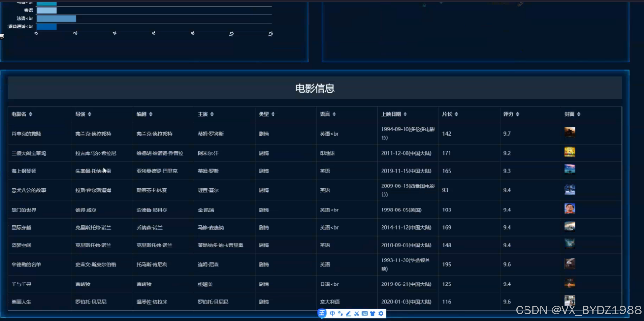The image size is (644, 321).
Task: Open handwriting pen icon in IME bar
Action: pyautogui.click(x=348, y=314)
